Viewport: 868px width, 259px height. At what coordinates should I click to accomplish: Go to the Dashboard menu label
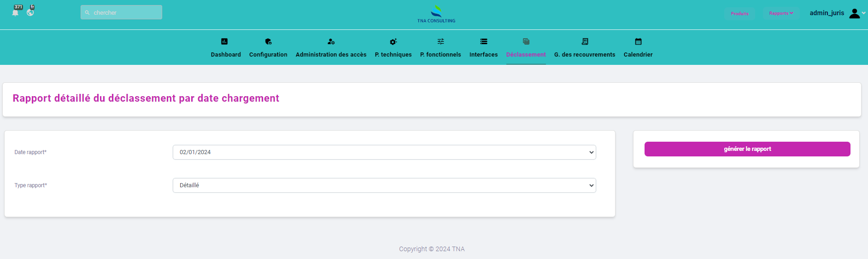tap(226, 54)
